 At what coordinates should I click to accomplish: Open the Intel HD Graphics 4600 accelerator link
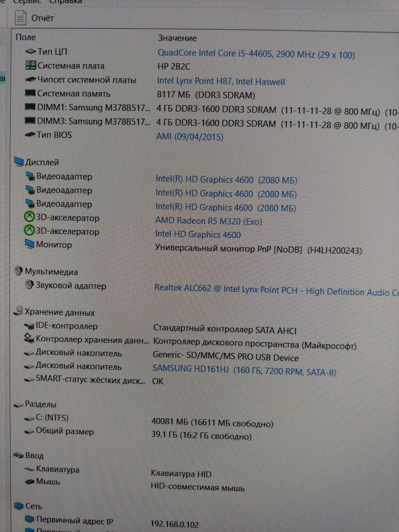pos(198,234)
